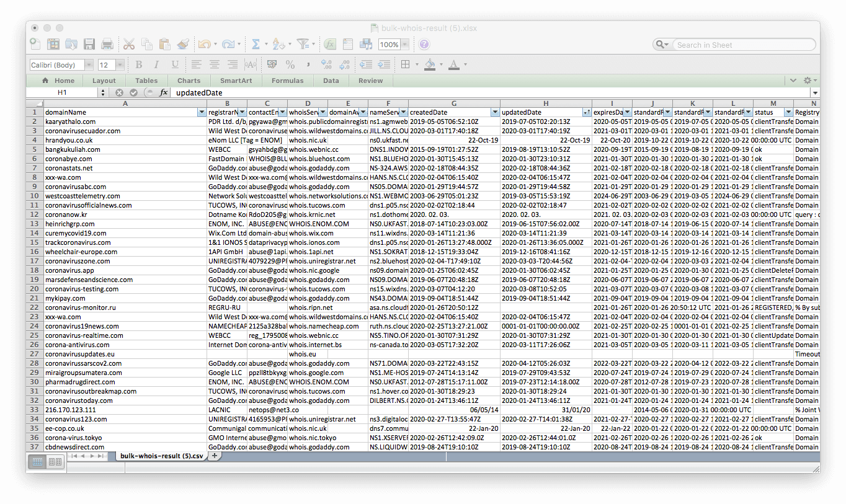Viewport: 846px width, 504px height.
Task: Open the template gallery icon
Action: (x=53, y=44)
